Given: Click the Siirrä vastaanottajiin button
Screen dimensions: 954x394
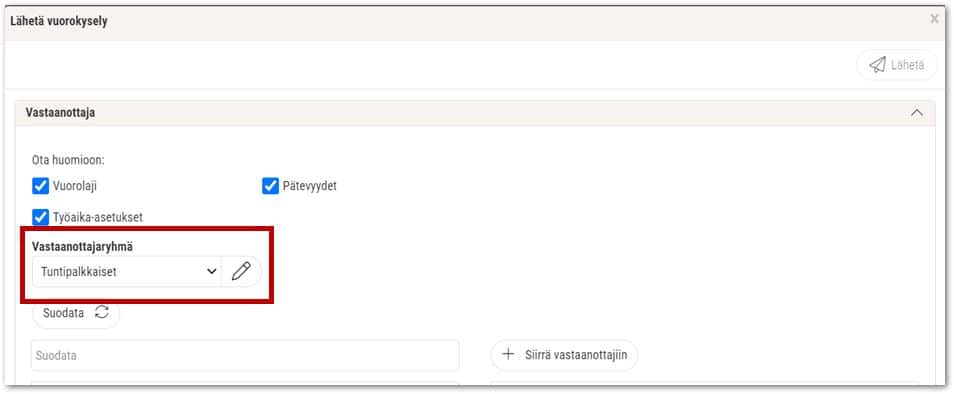Looking at the screenshot, I should [x=564, y=355].
